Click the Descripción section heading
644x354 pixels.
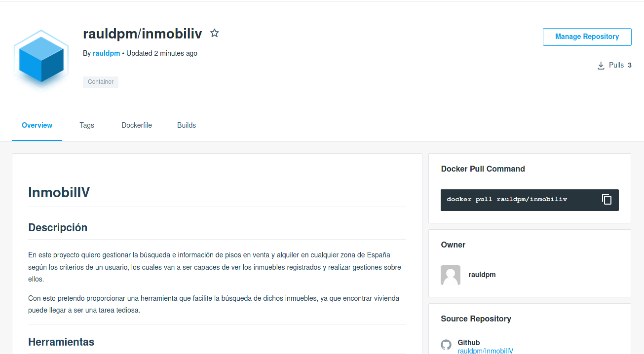[x=58, y=228]
